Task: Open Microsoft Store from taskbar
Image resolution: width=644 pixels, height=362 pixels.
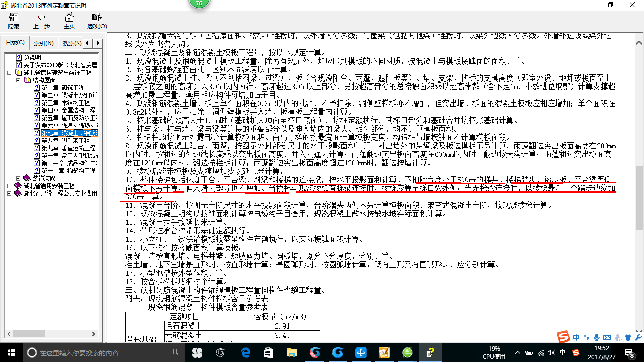Action: (268, 352)
